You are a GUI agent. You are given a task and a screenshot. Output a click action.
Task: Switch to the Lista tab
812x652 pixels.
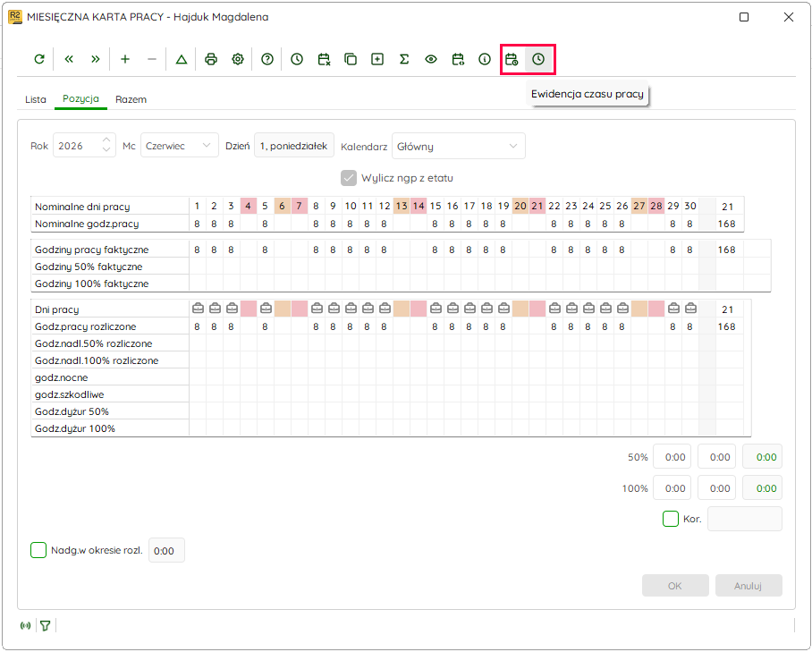35,99
